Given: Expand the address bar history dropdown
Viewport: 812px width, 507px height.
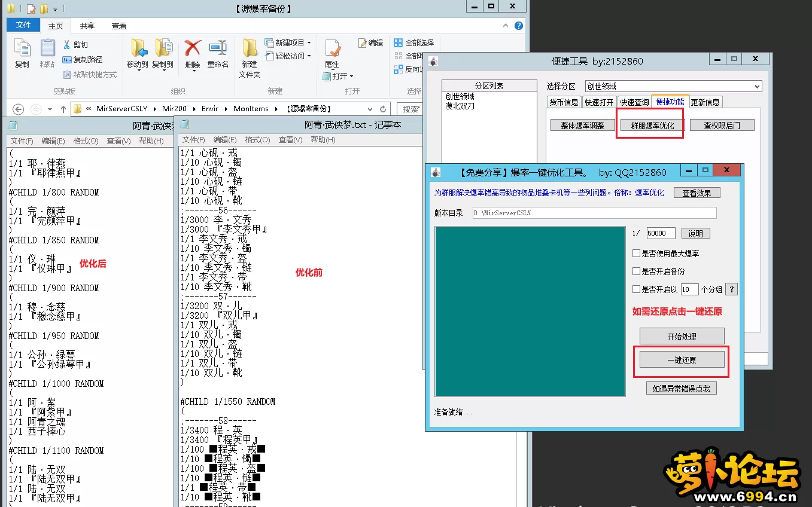Looking at the screenshot, I should 370,109.
